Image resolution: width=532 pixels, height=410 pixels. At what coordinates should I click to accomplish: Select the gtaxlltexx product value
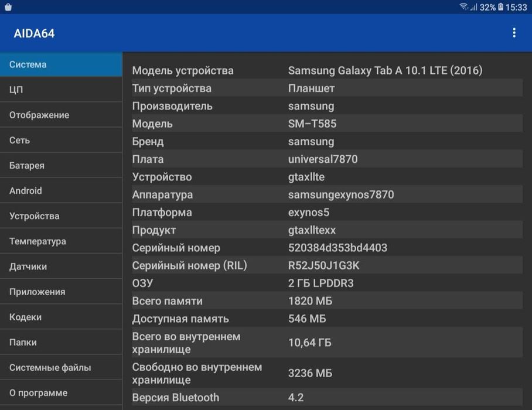[x=312, y=230]
